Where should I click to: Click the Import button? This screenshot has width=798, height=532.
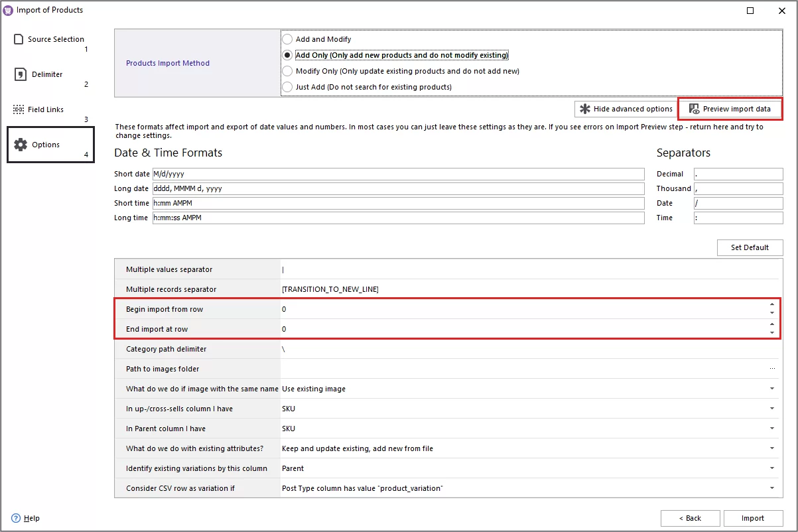(x=753, y=518)
